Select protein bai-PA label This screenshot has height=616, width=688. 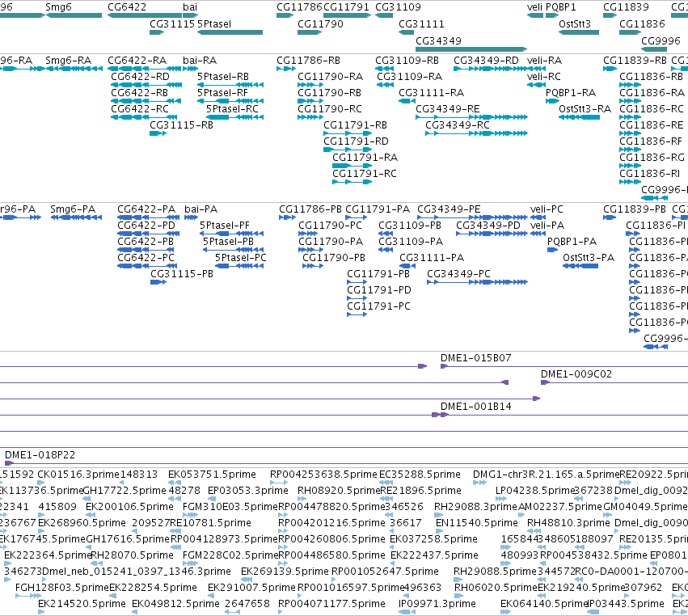pos(201,209)
